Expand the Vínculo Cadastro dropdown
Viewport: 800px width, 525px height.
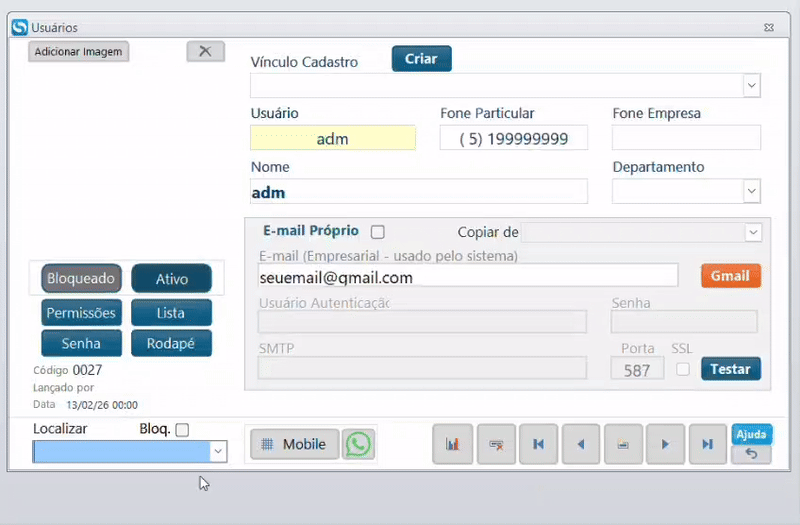click(x=752, y=86)
